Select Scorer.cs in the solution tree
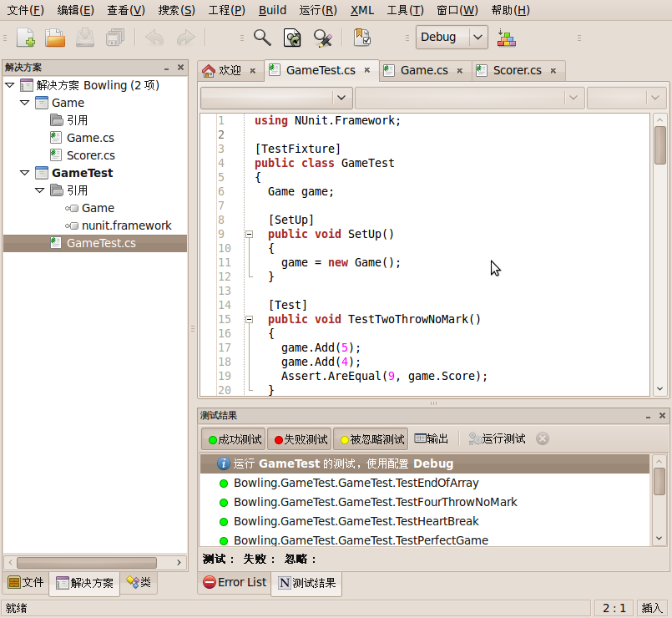Screen dimensions: 672x618 click(90, 155)
